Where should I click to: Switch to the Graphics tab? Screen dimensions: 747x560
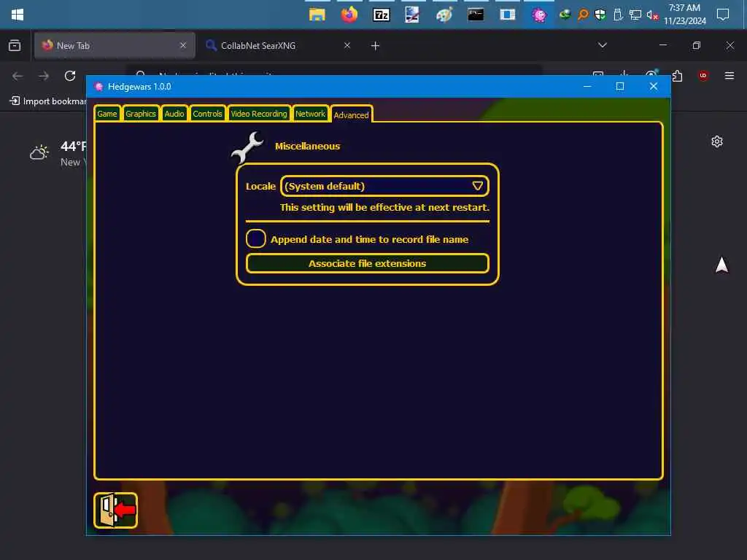(141, 114)
